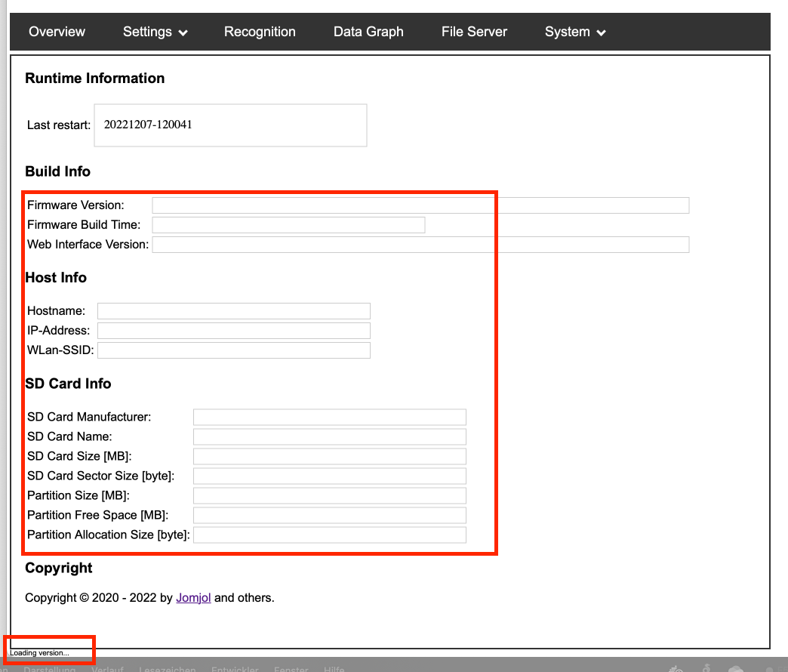Expand the Settings dropdown chevron
Image resolution: width=788 pixels, height=672 pixels.
(x=183, y=33)
